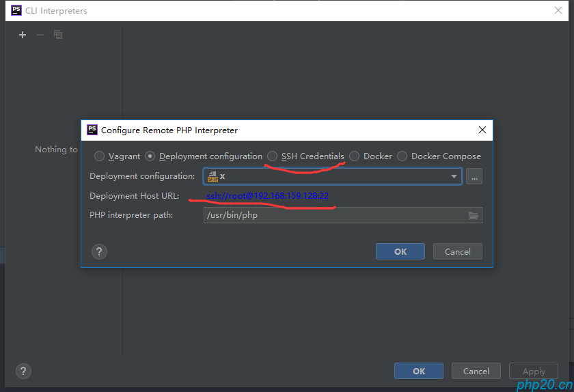This screenshot has height=392, width=574.
Task: Click OK in CLI Interpreters window
Action: pos(419,371)
